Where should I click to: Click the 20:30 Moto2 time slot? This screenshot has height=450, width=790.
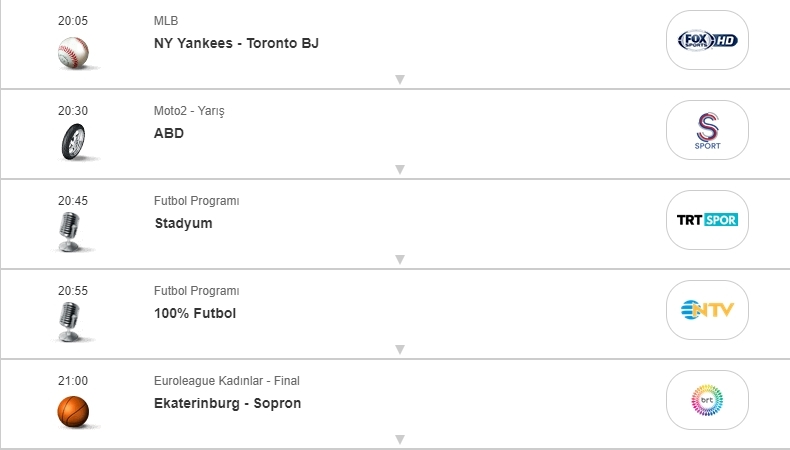point(73,111)
